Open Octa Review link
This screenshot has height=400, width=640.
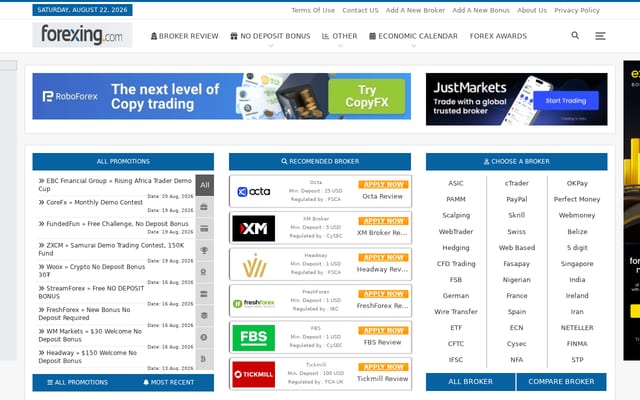pyautogui.click(x=382, y=196)
